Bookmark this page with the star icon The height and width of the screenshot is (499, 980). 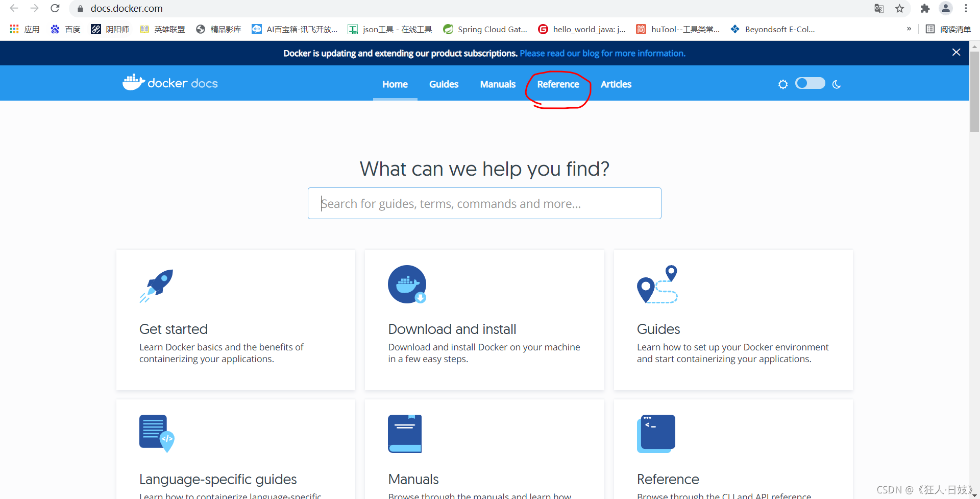(x=899, y=8)
